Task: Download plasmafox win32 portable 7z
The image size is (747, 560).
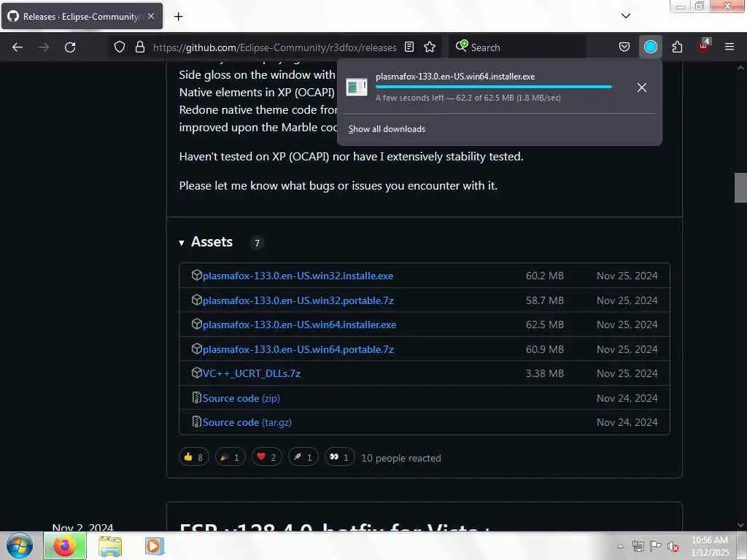Action: click(x=298, y=300)
